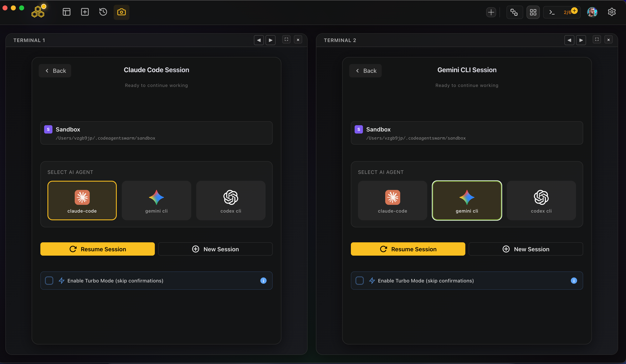Click the Gemini CLI Session heading
Viewport: 626px width, 364px height.
[467, 70]
